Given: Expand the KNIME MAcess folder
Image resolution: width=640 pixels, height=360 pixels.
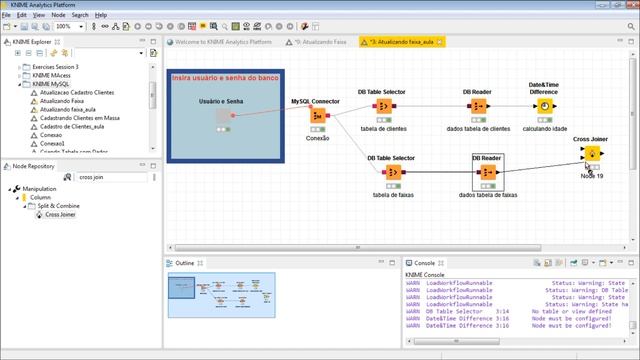Looking at the screenshot, I should pos(19,76).
